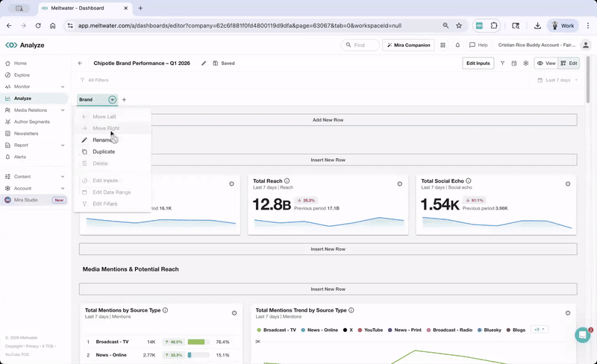Open settings gear on Total Social Echo widget
Viewport: 597px width, 364px height.
click(x=568, y=184)
